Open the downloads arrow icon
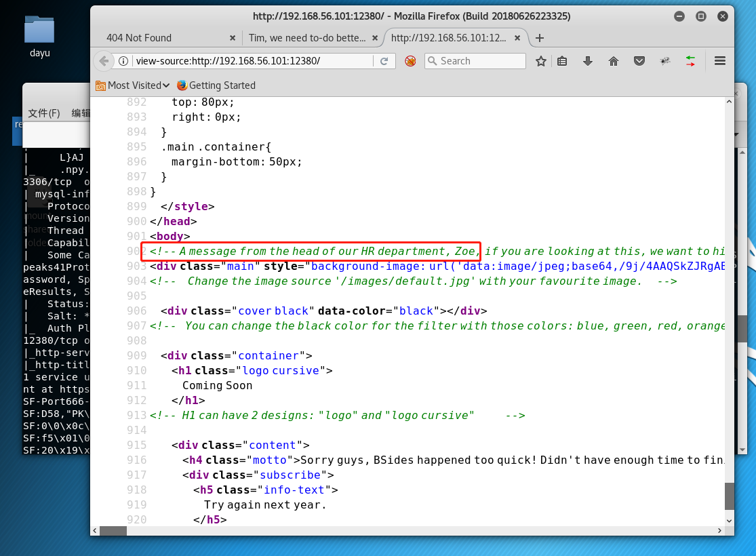Viewport: 756px width, 556px height. [588, 61]
